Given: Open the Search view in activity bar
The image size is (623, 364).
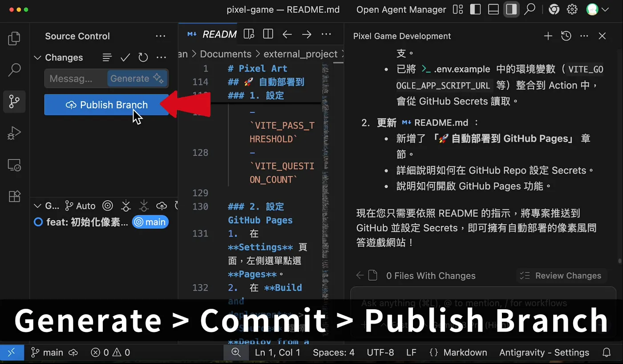Looking at the screenshot, I should pos(14,69).
